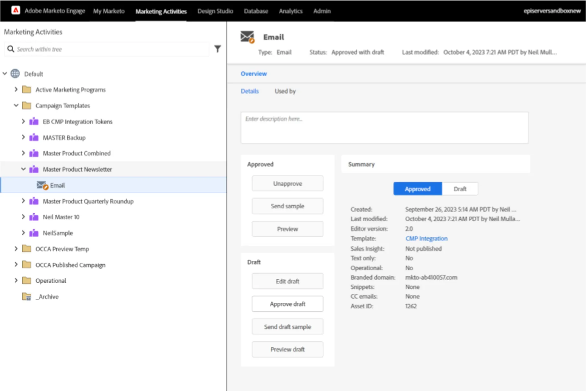Click the _Archive folder icon
The width and height of the screenshot is (586, 392).
27,297
